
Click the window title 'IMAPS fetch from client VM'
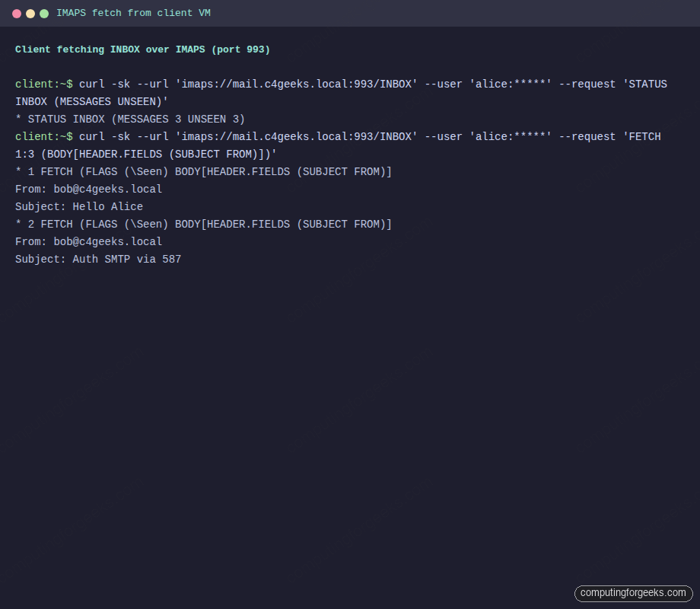(x=133, y=14)
